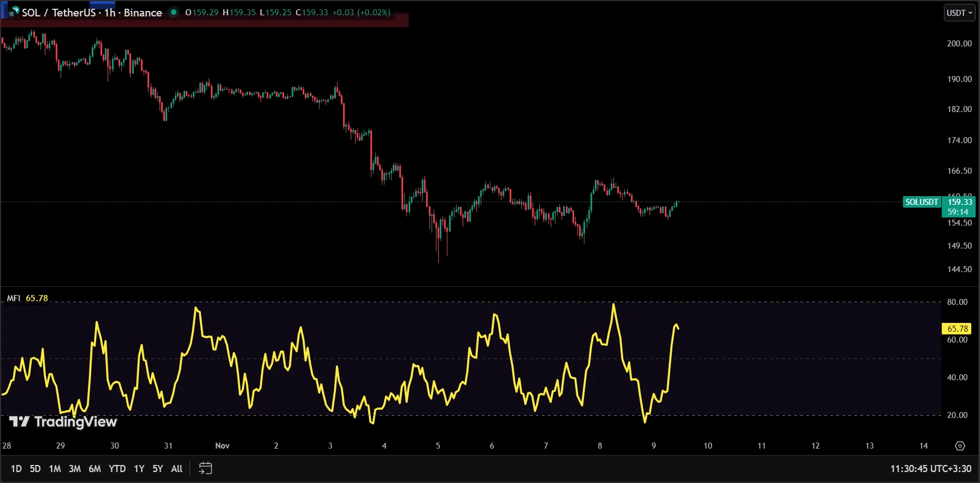Choose the YTD date range
Image resolution: width=980 pixels, height=483 pixels.
pyautogui.click(x=117, y=469)
